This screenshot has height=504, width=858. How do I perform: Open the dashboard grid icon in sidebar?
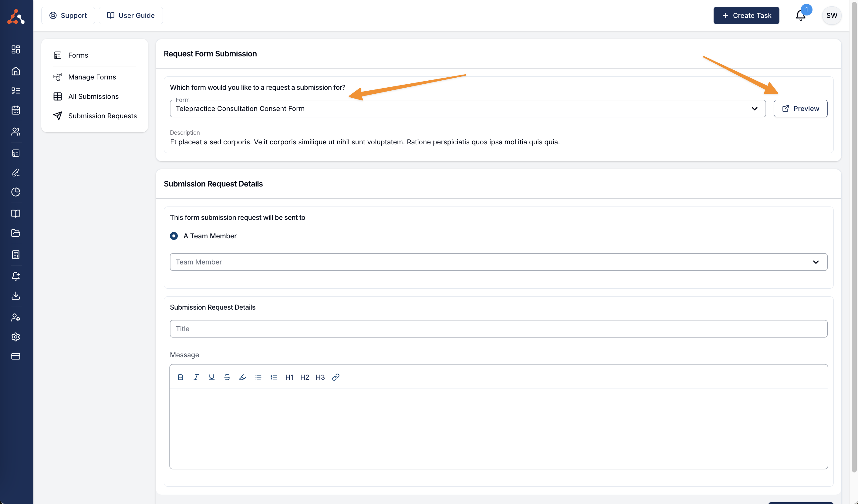(x=16, y=49)
